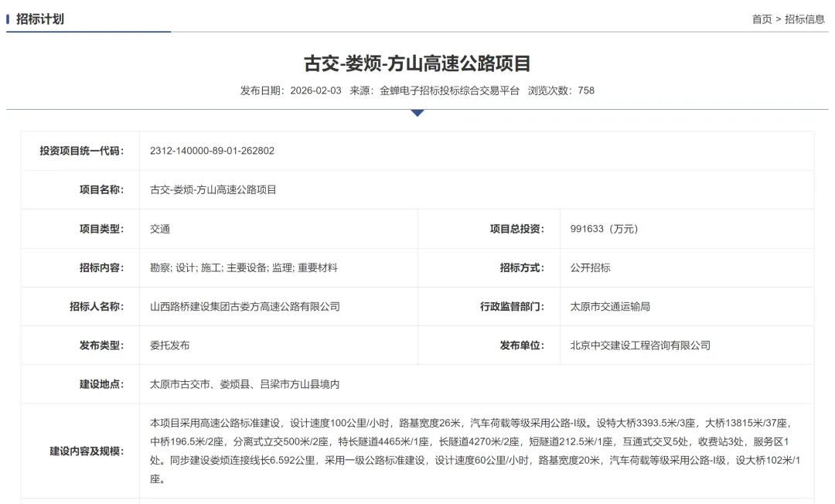This screenshot has height=504, width=835.
Task: Click the investment value 991633（万元）
Action: [604, 229]
